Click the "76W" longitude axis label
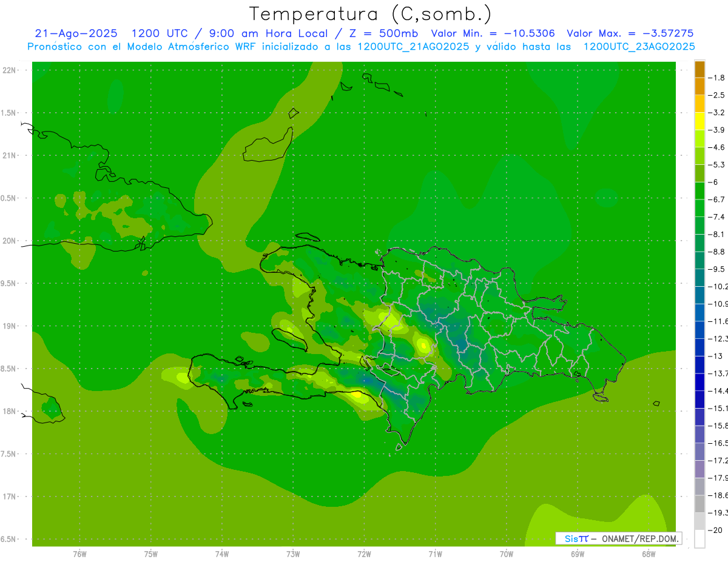Image resolution: width=728 pixels, height=562 pixels. (x=79, y=554)
